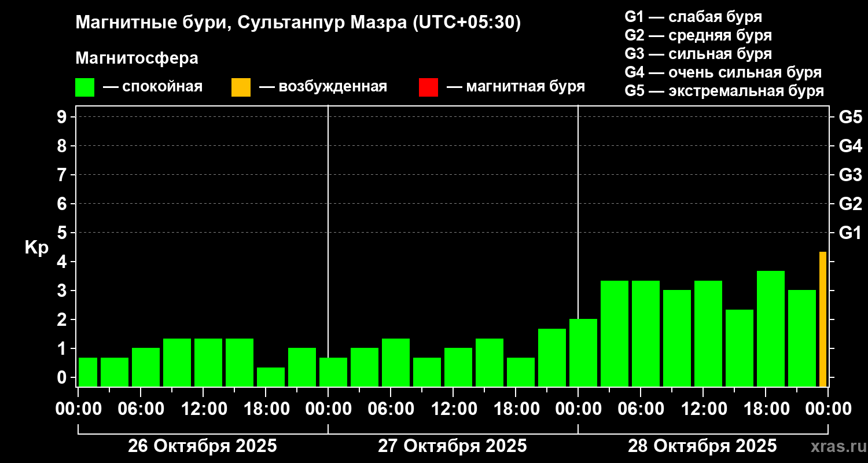This screenshot has height=463, width=868.
Task: Click the G4 right axis label
Action: (850, 146)
